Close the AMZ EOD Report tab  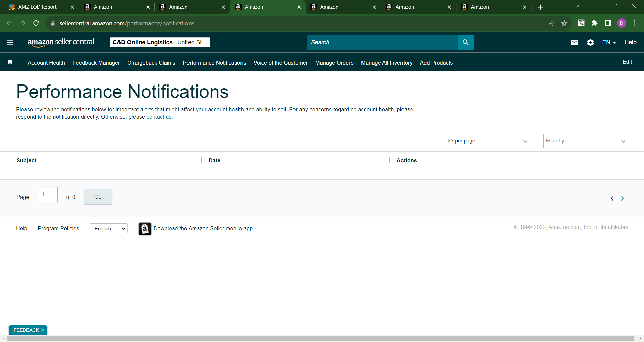72,7
